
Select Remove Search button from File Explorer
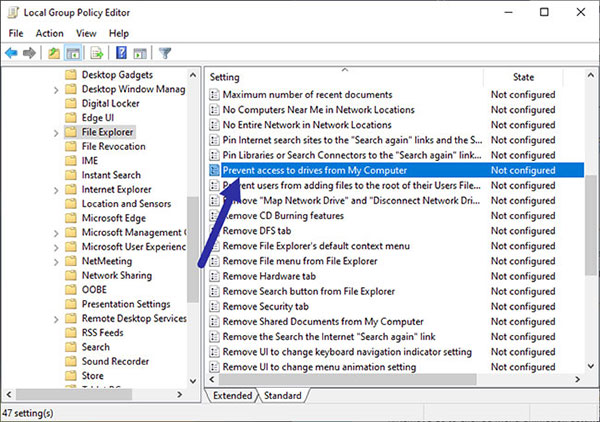[x=308, y=292]
